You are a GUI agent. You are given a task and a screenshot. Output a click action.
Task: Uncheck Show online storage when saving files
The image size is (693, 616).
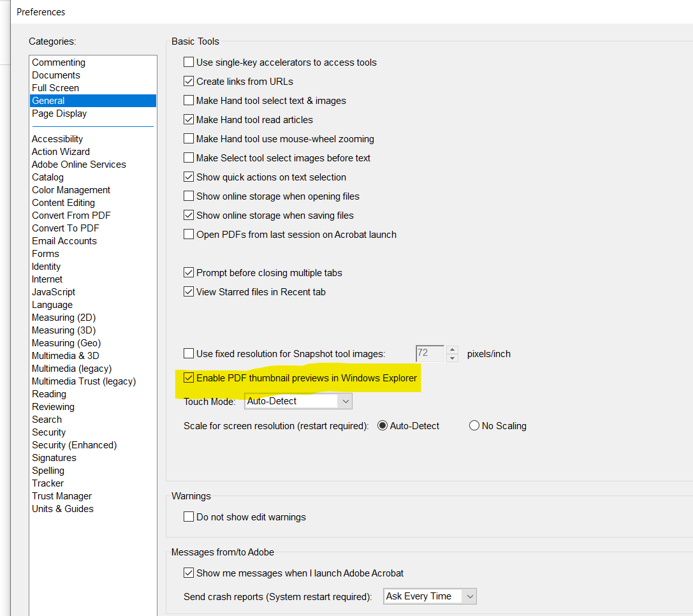189,216
